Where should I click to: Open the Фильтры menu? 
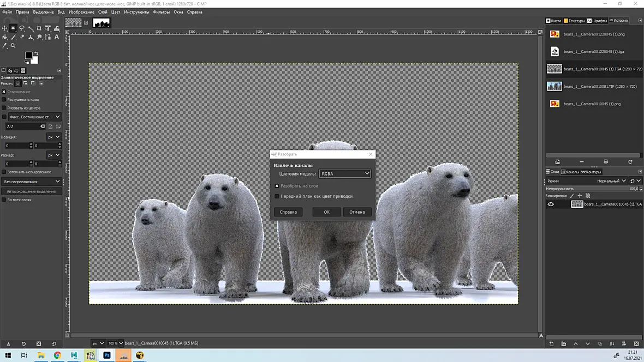click(x=162, y=12)
